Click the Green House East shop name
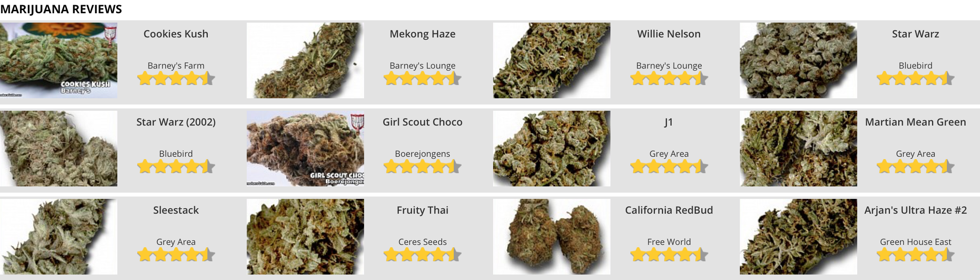Screen dimensions: 980x280 click(916, 242)
